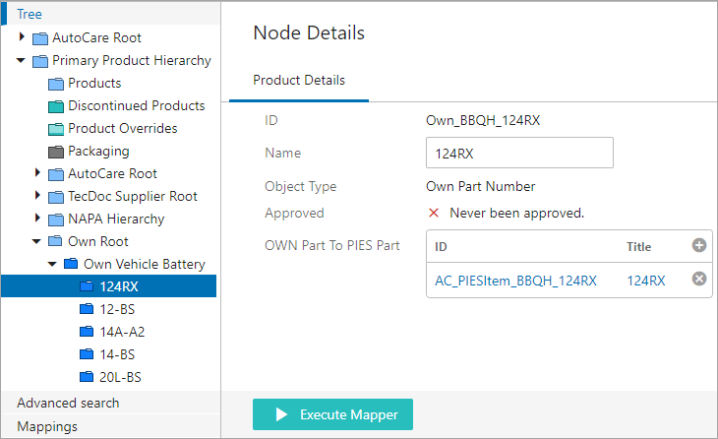Screen dimensions: 718x439
Task: Expand the NAPA Hierarchy node
Action: [x=38, y=218]
